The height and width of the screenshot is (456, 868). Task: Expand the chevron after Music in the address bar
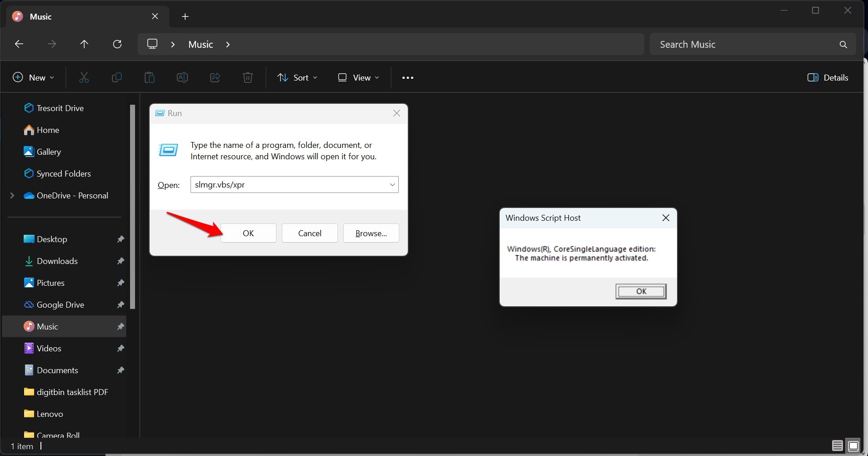click(228, 45)
